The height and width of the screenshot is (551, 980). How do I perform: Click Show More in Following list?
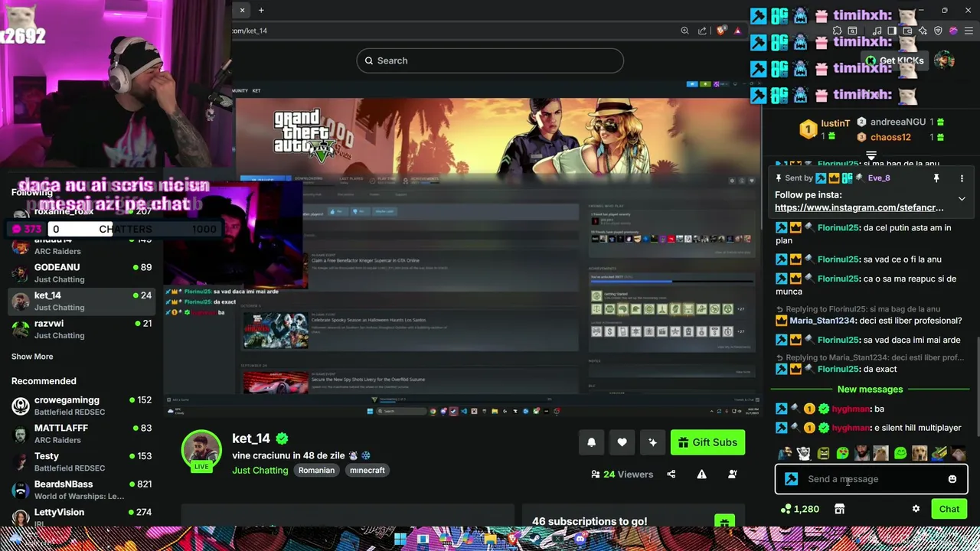click(32, 357)
